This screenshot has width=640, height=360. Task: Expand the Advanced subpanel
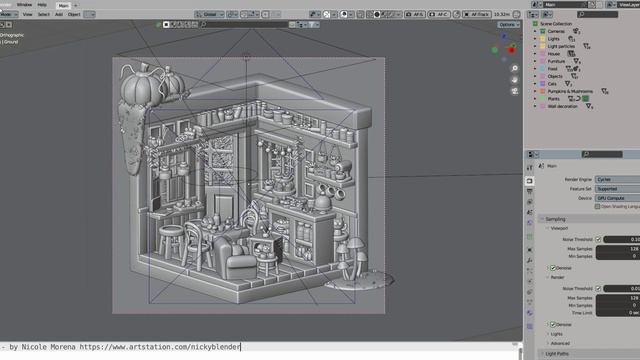(x=559, y=344)
